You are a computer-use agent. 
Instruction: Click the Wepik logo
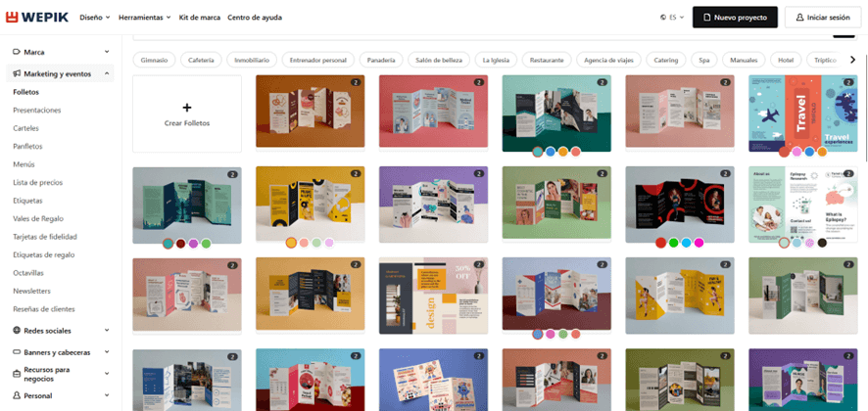[37, 18]
